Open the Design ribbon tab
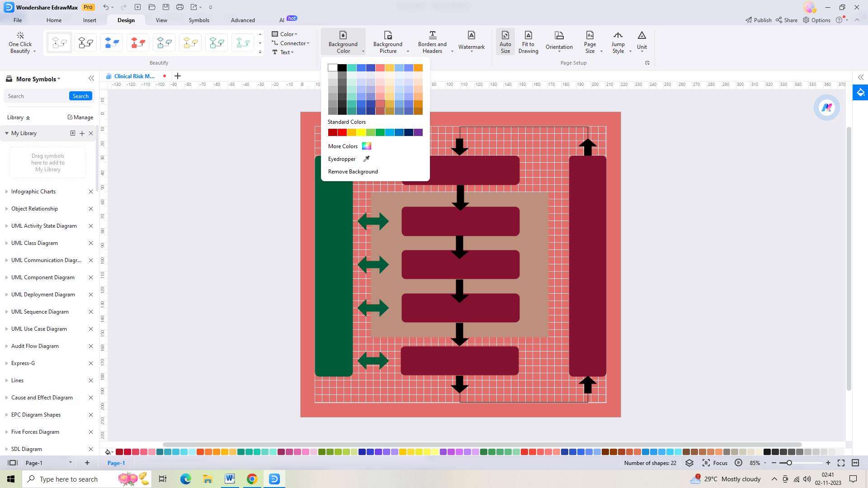 click(126, 20)
